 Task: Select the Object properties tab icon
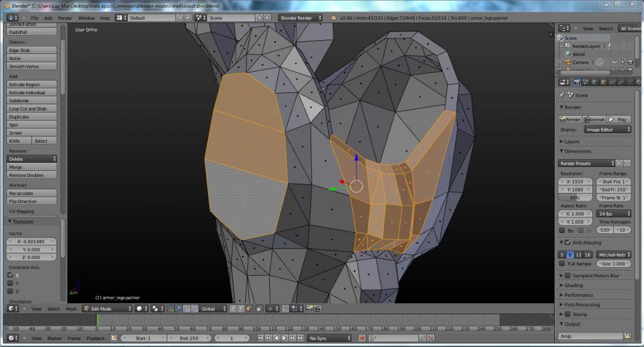[x=603, y=82]
